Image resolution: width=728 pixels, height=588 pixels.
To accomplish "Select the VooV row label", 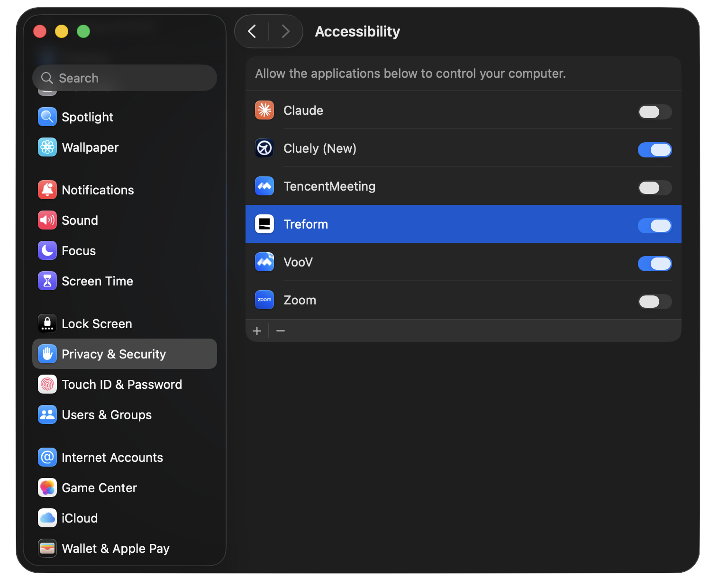I will click(298, 262).
